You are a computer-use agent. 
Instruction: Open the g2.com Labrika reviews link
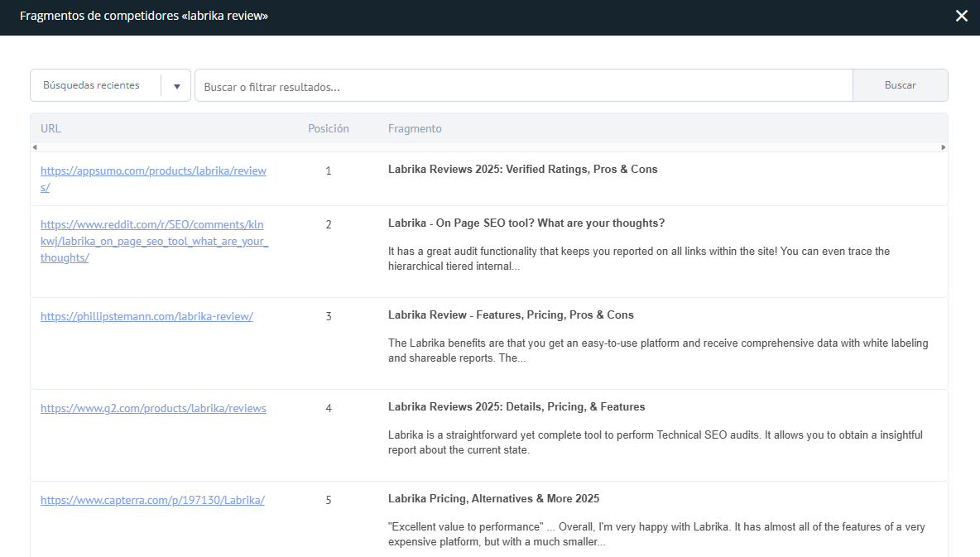[x=153, y=408]
